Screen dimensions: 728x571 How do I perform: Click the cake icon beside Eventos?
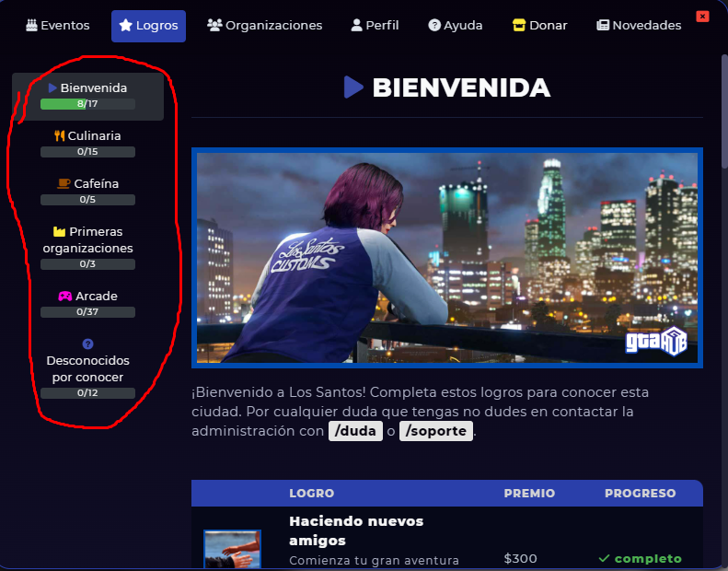tap(31, 25)
